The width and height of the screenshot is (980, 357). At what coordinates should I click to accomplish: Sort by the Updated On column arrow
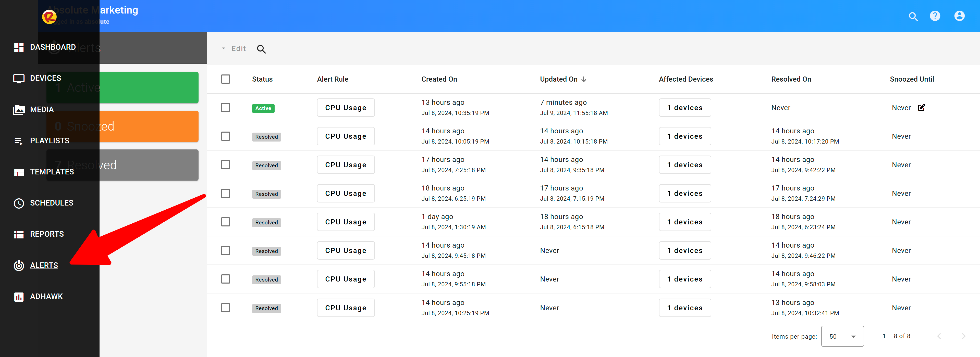point(584,80)
